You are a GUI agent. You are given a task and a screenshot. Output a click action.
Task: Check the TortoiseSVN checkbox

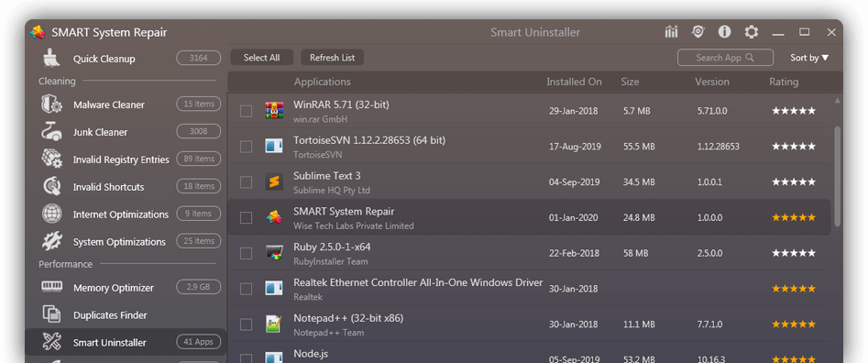[x=246, y=147]
